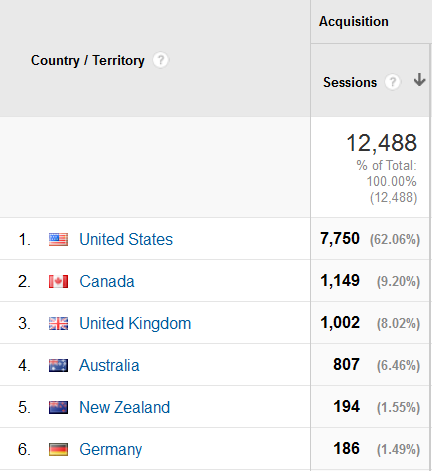The height and width of the screenshot is (471, 432).
Task: Click the United States flag icon
Action: click(x=58, y=239)
